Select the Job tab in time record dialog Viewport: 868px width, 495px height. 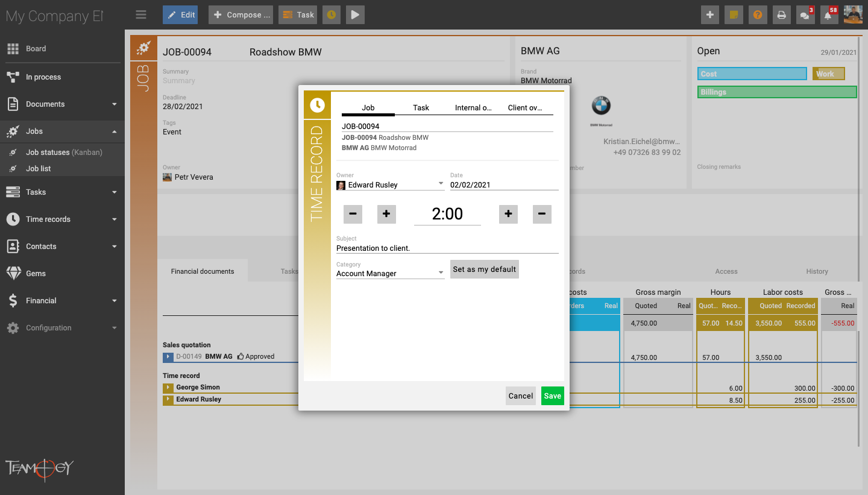368,108
